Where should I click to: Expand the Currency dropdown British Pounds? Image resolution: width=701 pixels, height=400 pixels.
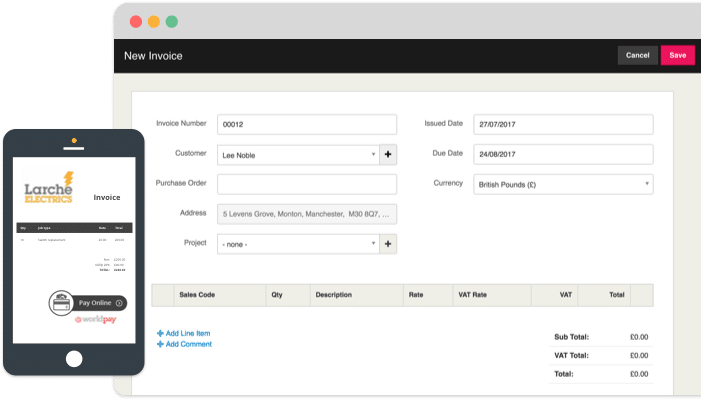click(x=562, y=184)
